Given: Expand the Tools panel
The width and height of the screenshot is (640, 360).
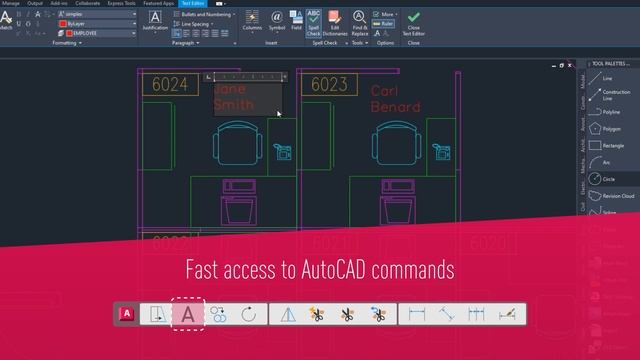Looking at the screenshot, I should point(360,43).
